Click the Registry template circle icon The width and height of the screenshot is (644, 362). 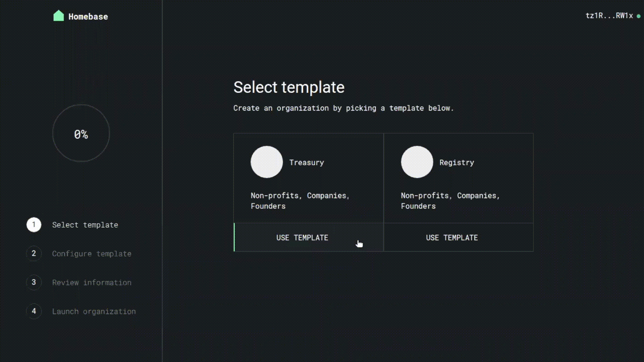coord(417,162)
